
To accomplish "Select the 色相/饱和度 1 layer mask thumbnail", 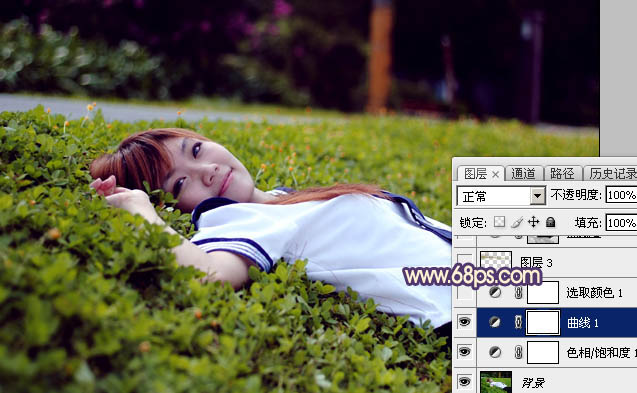I will coord(543,352).
